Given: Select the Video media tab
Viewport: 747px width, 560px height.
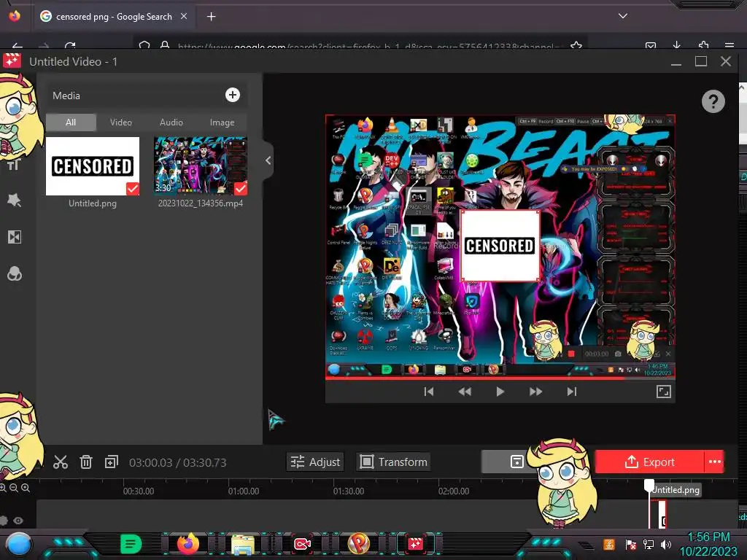Looking at the screenshot, I should [121, 122].
